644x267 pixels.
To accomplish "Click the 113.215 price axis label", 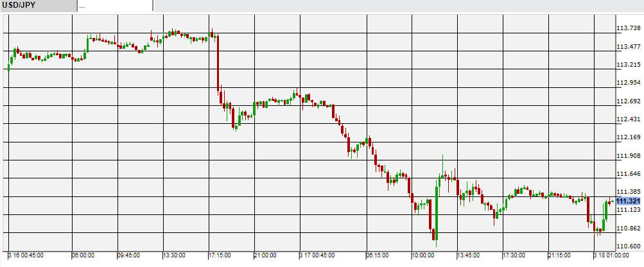I will pos(627,65).
